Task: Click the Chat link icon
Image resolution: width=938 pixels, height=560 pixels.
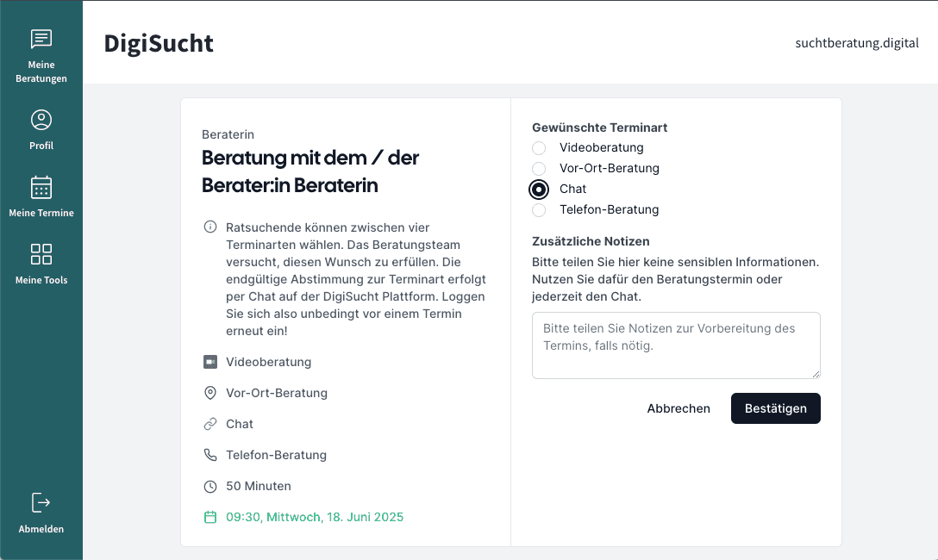Action: 210,424
